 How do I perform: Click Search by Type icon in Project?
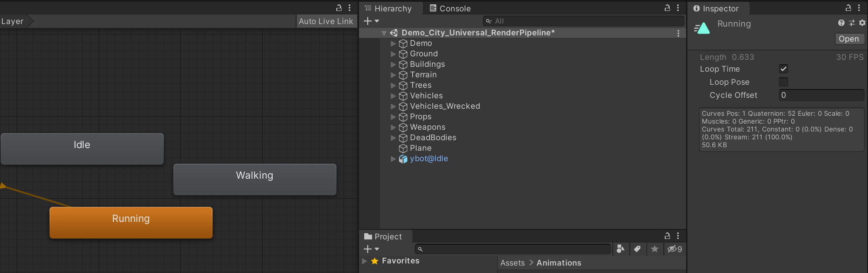click(620, 249)
